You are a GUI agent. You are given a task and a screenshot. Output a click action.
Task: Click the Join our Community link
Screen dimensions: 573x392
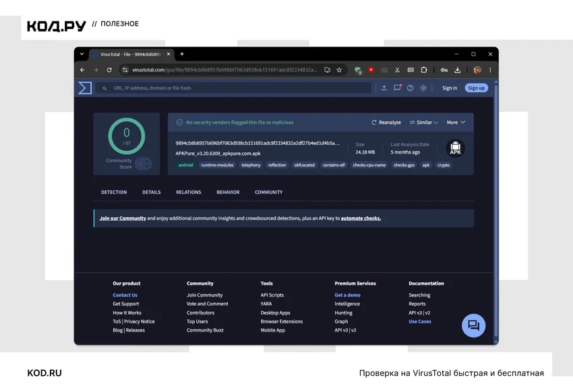click(x=123, y=218)
